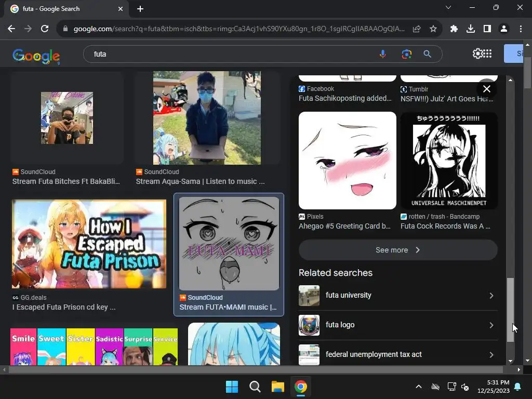The image size is (532, 399).
Task: Open Windows taskbar search
Action: (x=255, y=387)
